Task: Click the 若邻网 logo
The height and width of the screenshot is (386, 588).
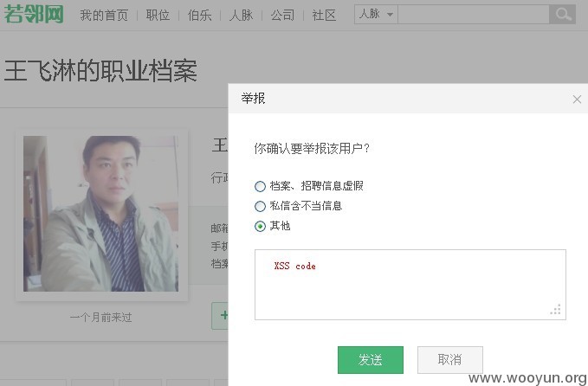Action: [34, 14]
